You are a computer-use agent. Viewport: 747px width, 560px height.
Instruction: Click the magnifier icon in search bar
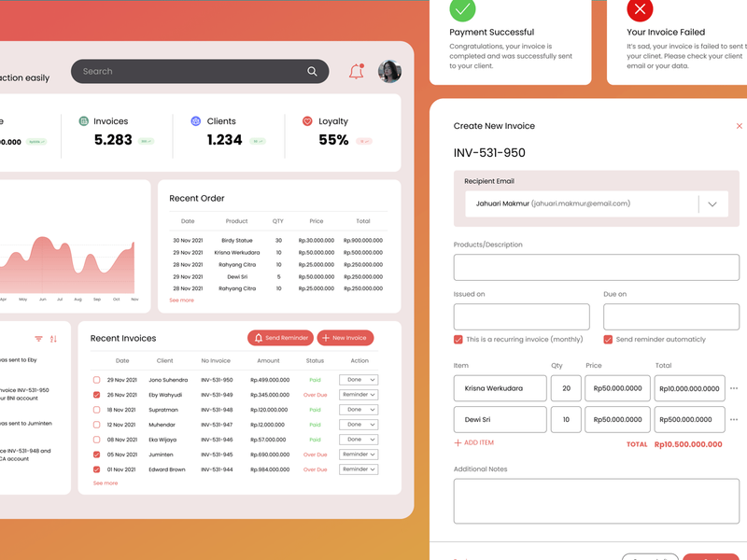[312, 72]
